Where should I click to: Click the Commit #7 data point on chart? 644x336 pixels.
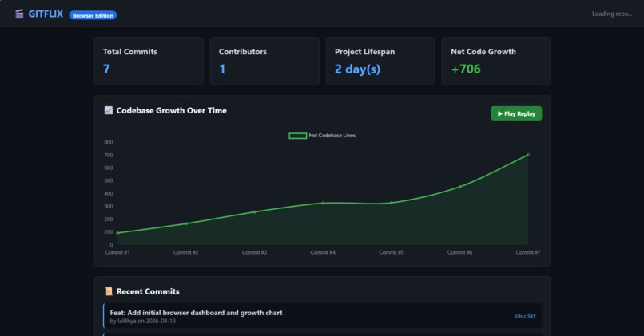[528, 155]
